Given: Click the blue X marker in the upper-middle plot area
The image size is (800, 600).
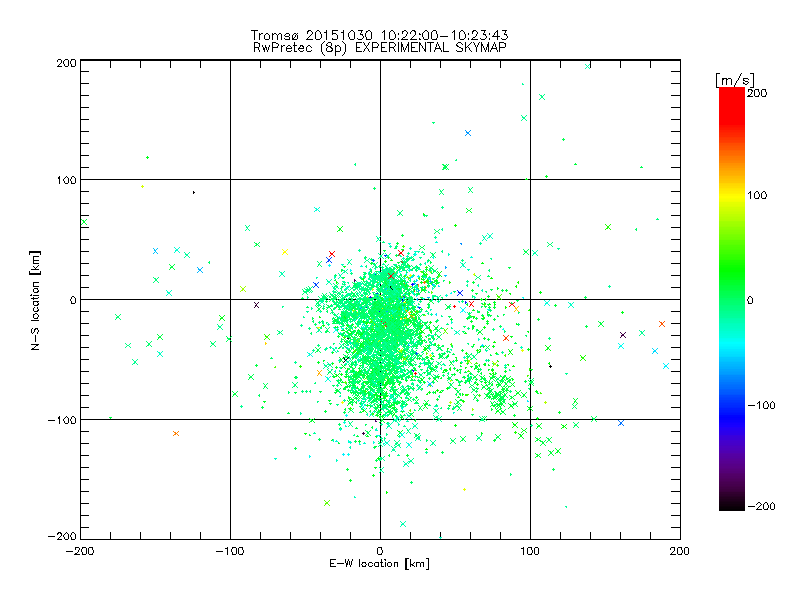Looking at the screenshot, I should (468, 133).
